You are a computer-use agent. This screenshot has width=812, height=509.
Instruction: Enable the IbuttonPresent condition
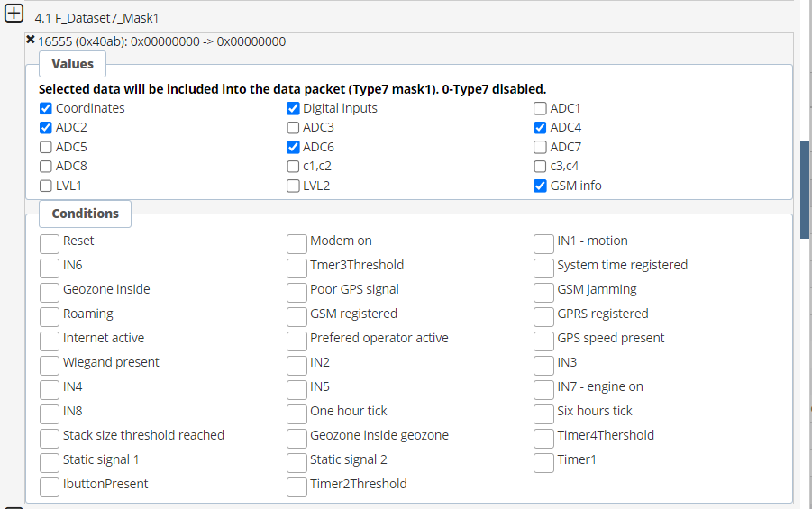pos(50,486)
